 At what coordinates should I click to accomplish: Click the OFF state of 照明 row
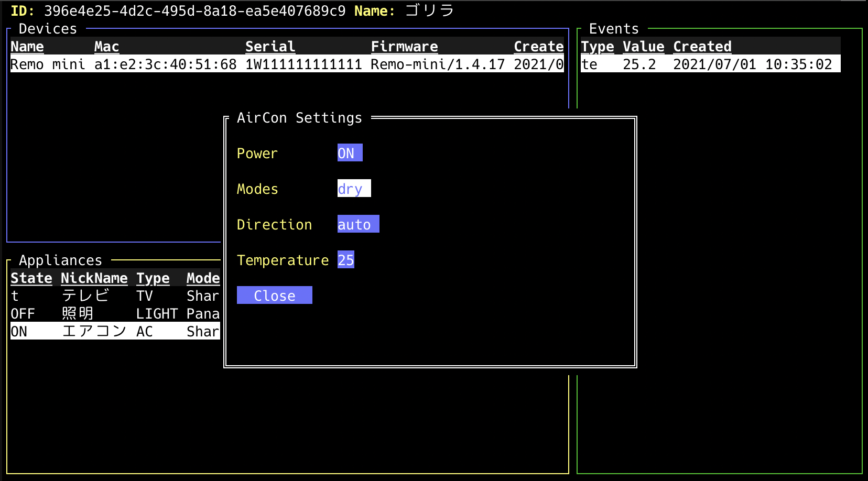23,313
